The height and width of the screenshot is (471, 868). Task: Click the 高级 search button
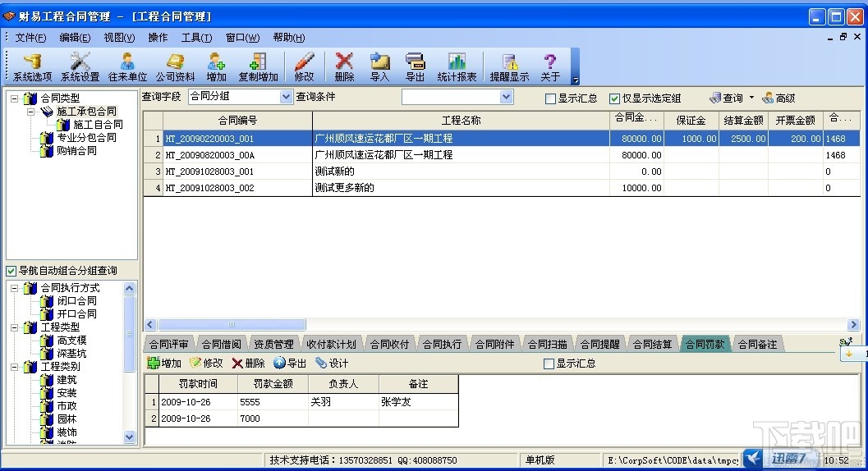click(x=778, y=98)
